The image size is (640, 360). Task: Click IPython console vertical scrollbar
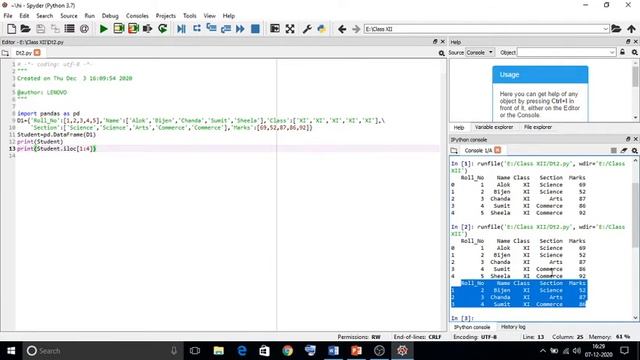(x=635, y=214)
